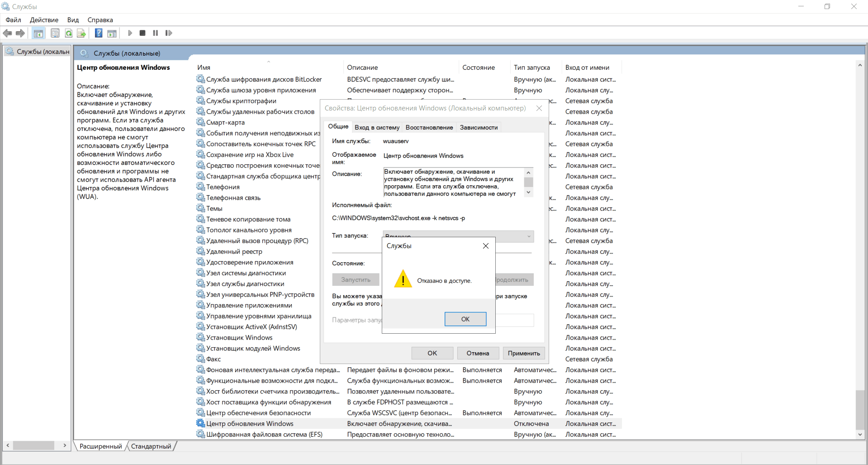The image size is (868, 465).
Task: Click the gear icon beside Темы
Action: click(x=200, y=208)
